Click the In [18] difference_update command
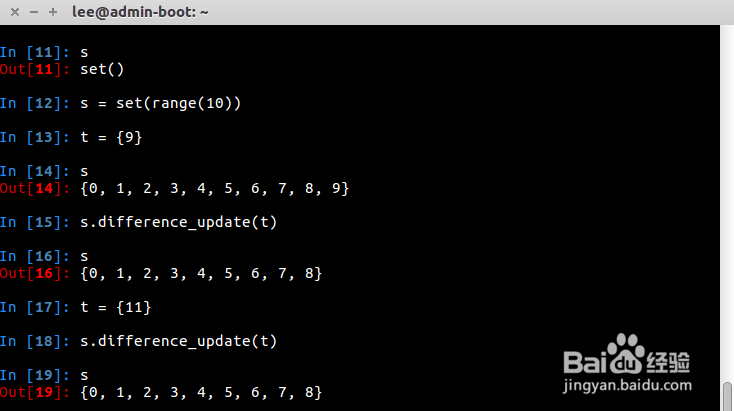734x411 pixels. [x=139, y=341]
